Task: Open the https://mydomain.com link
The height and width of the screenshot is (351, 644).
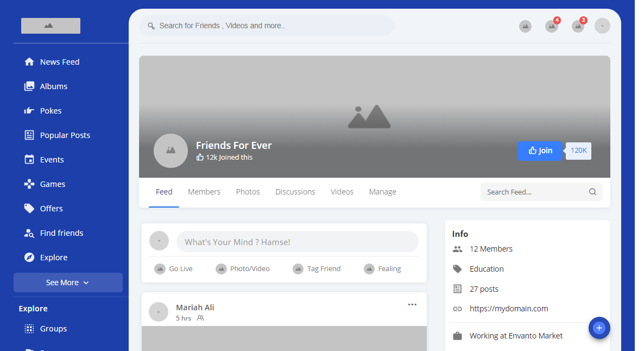Action: (508, 309)
